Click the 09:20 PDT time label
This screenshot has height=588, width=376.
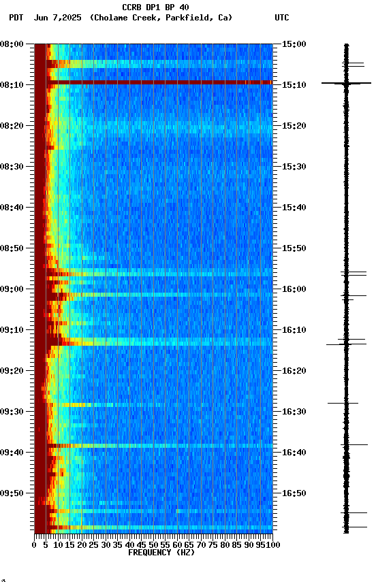[x=12, y=371]
